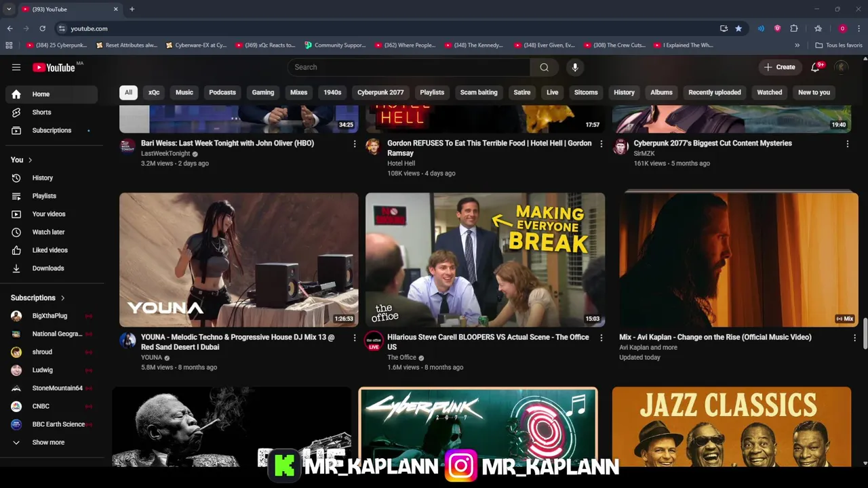868x488 pixels.
Task: Click the LastWeekTonight channel avatar
Action: click(x=127, y=146)
